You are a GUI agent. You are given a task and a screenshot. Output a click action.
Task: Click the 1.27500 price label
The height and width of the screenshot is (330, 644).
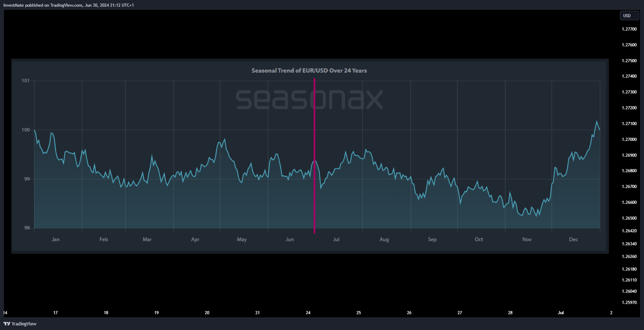629,61
